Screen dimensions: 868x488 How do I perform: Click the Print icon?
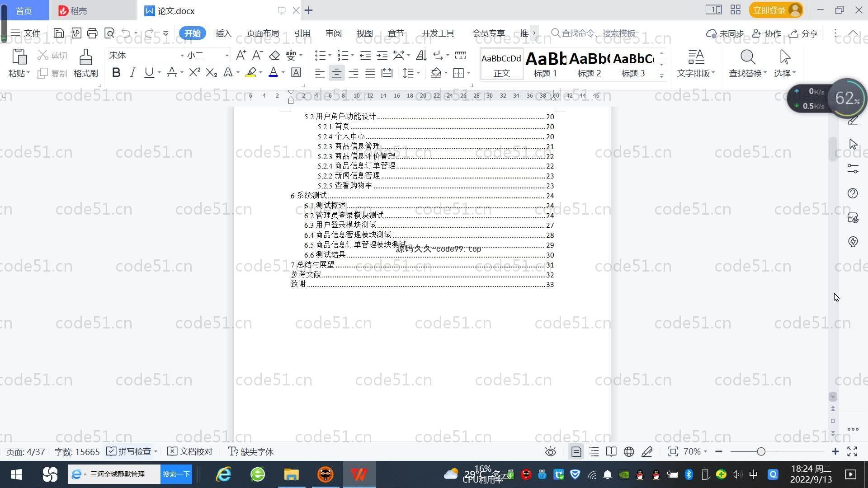92,33
